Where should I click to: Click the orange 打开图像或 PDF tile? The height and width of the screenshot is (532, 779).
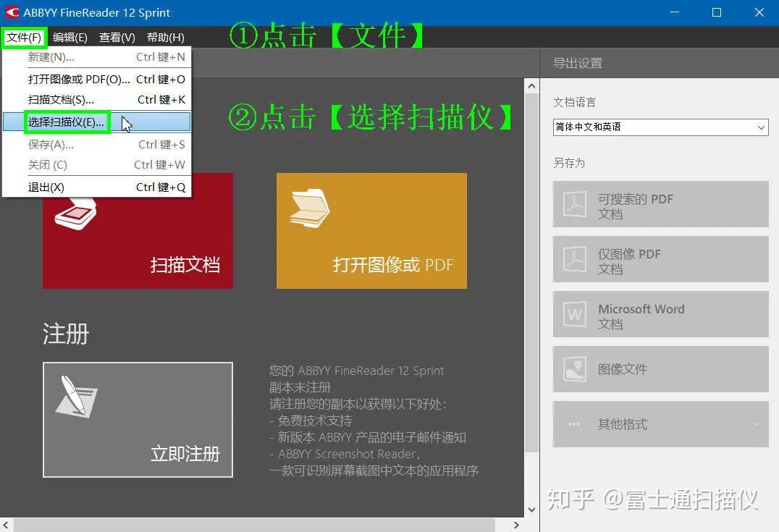(371, 230)
